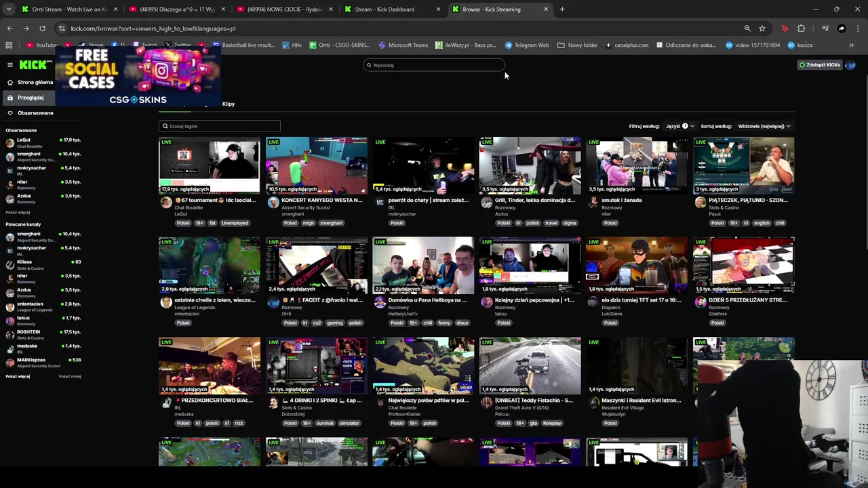Click HellboyLiveTv avatar under Domówka stream
868x488 pixels.
coord(380,302)
